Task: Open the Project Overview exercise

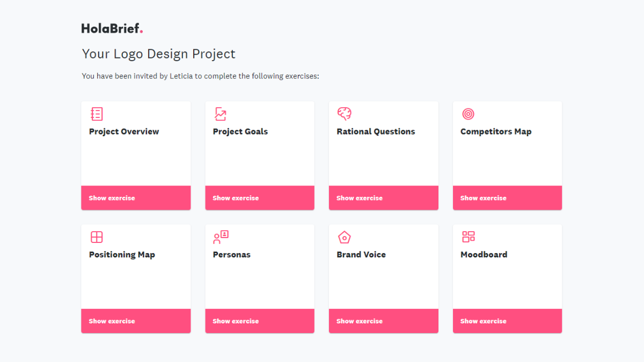Action: 136,197
